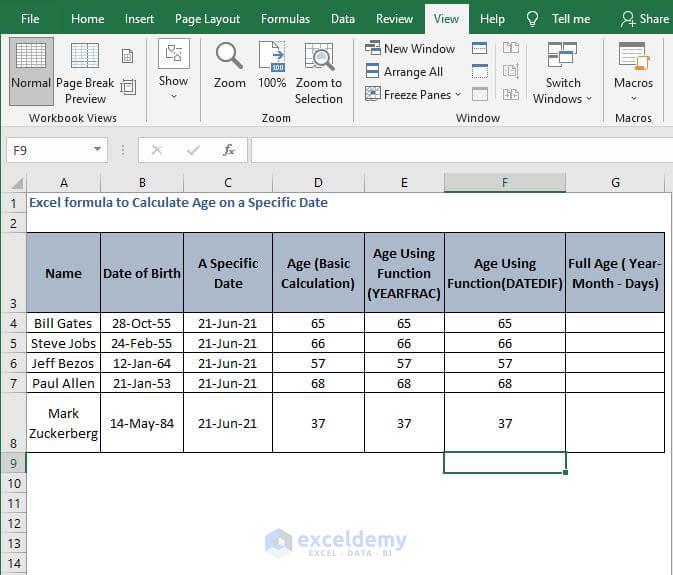The height and width of the screenshot is (575, 673).
Task: Open the Help ribbon tab
Action: (492, 19)
